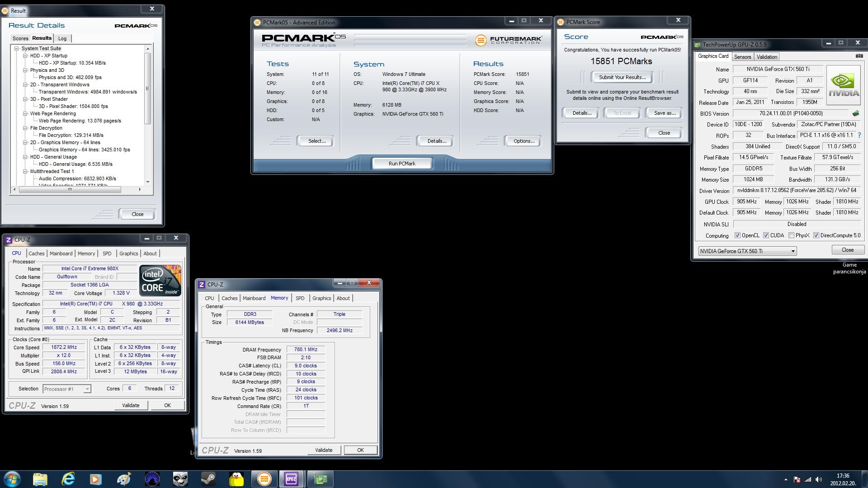The image size is (868, 488).
Task: Switch to Scores tab in Result Details
Action: point(20,38)
